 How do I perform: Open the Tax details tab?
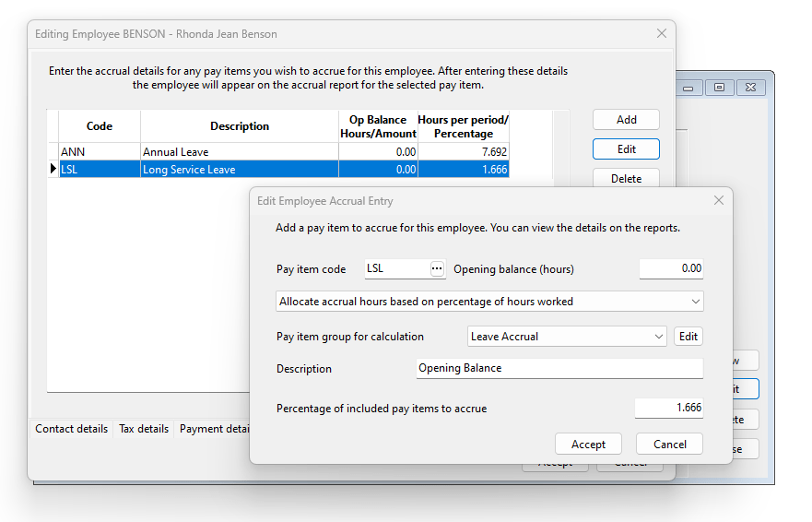144,429
